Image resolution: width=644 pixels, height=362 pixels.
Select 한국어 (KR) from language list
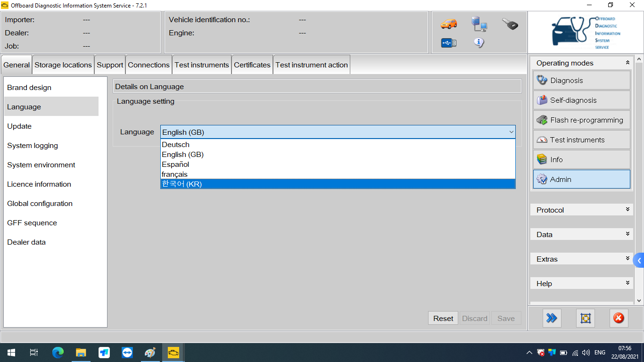(338, 184)
